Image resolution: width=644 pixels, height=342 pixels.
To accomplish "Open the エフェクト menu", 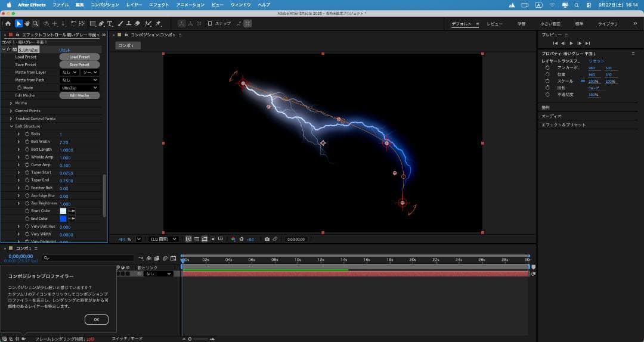I will 159,5.
